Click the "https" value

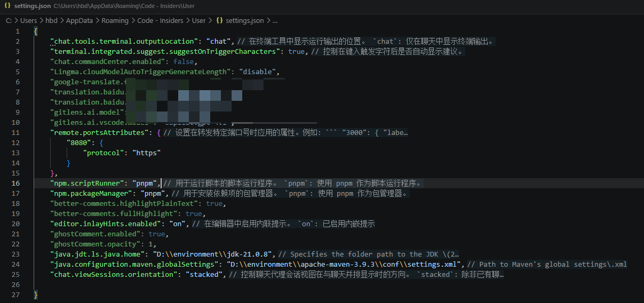pyautogui.click(x=147, y=153)
